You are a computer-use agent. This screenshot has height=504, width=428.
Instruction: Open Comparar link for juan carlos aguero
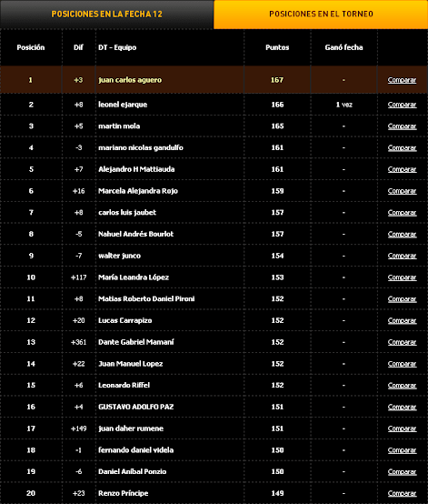point(402,80)
